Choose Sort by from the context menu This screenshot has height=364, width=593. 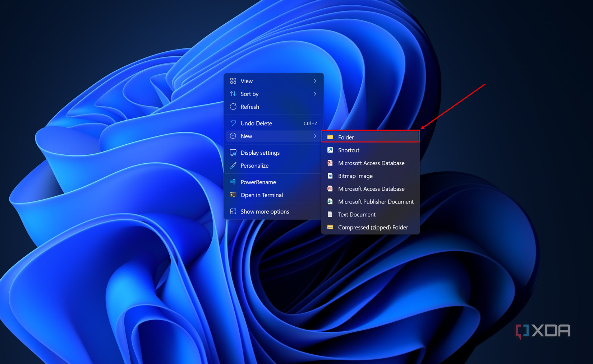pyautogui.click(x=249, y=94)
